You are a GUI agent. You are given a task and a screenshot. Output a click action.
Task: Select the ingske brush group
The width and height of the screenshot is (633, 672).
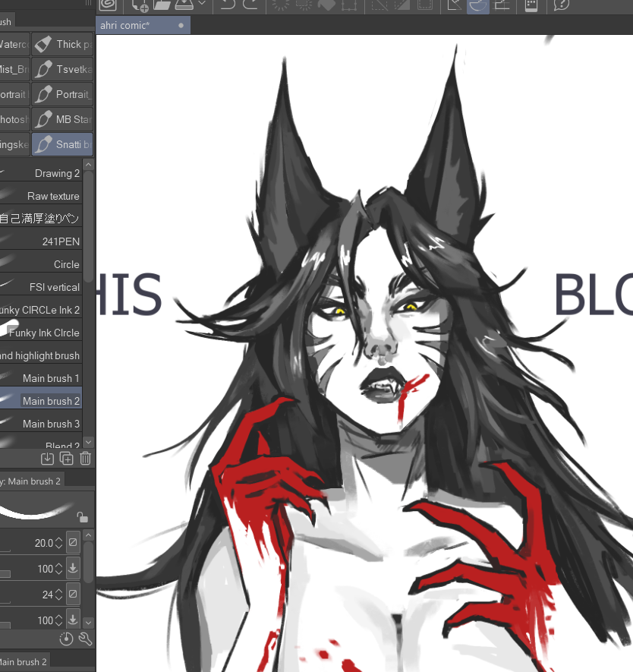(x=14, y=144)
